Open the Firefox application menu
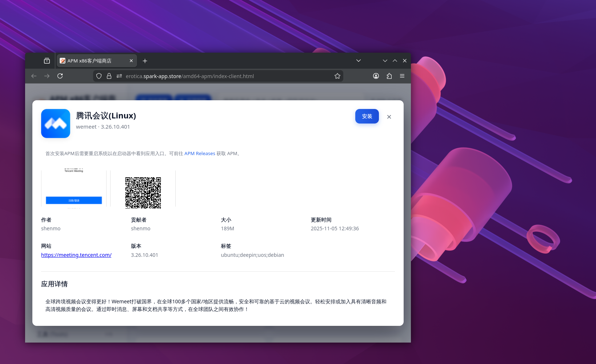596x364 pixels. click(402, 76)
